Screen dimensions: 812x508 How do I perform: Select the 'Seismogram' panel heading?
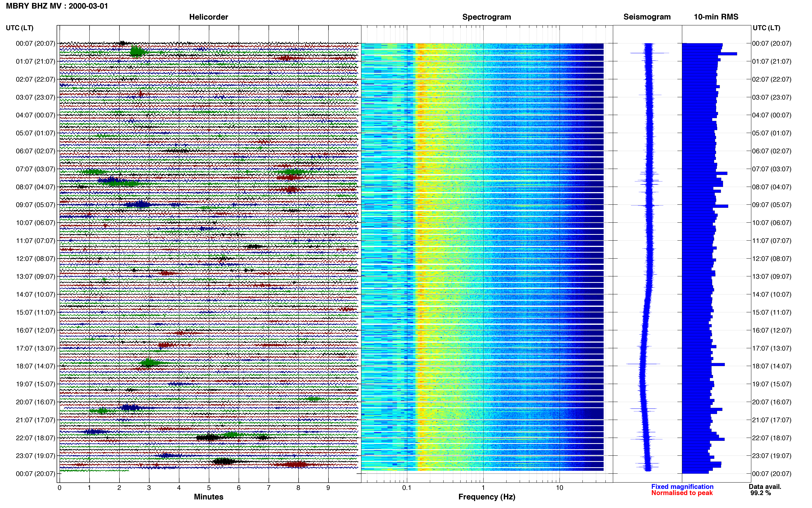pyautogui.click(x=647, y=17)
